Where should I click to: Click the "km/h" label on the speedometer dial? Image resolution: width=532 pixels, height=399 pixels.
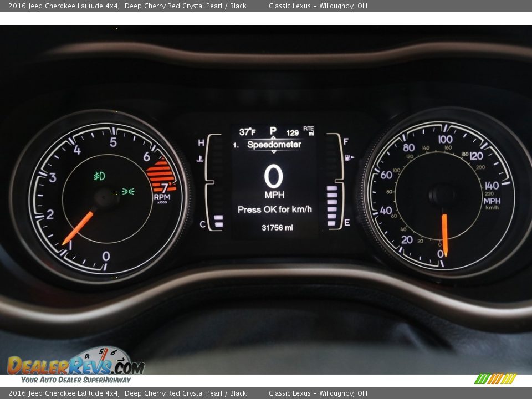pyautogui.click(x=492, y=208)
